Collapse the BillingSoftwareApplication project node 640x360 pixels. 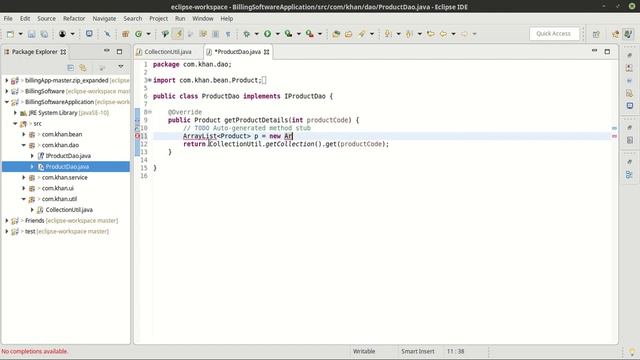click(x=7, y=102)
